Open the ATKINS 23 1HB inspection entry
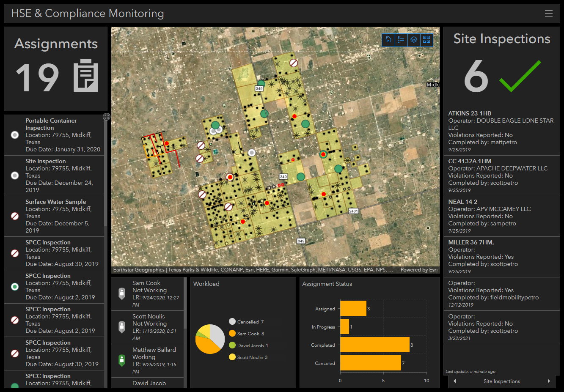 (x=501, y=131)
